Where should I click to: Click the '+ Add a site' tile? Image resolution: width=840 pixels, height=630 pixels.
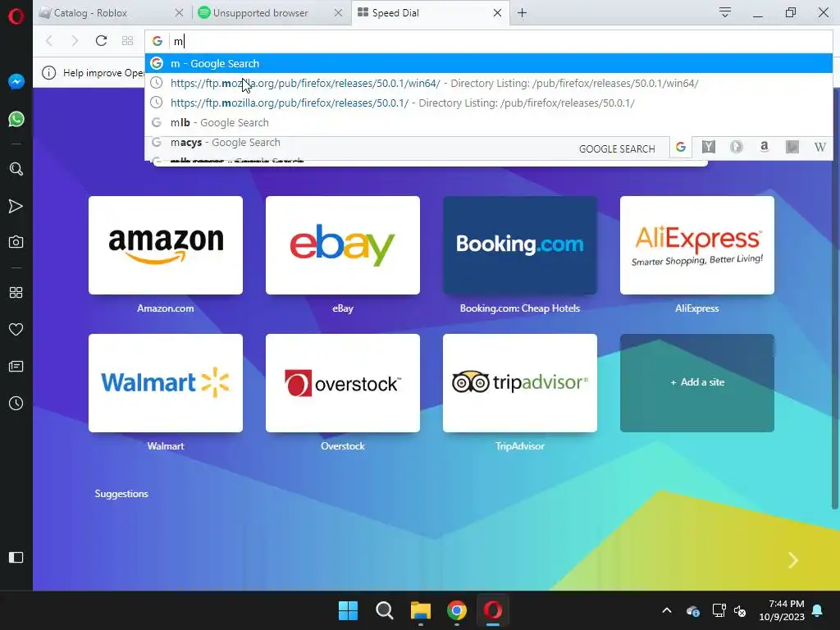pyautogui.click(x=697, y=383)
